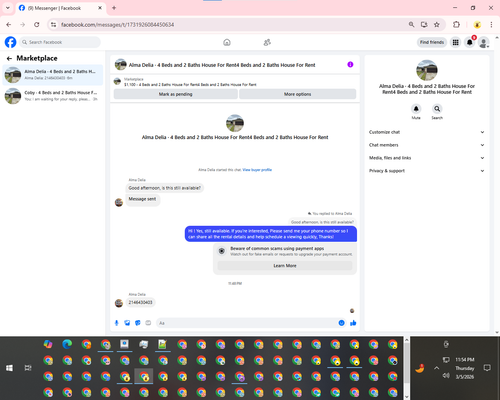The height and width of the screenshot is (400, 500).
Task: Open the Facebook menu grid icon
Action: [x=455, y=42]
